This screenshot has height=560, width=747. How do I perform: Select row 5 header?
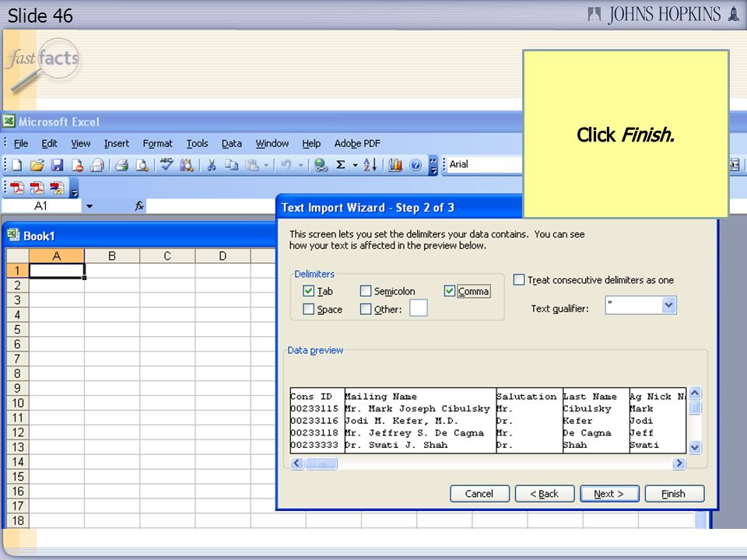coord(18,330)
